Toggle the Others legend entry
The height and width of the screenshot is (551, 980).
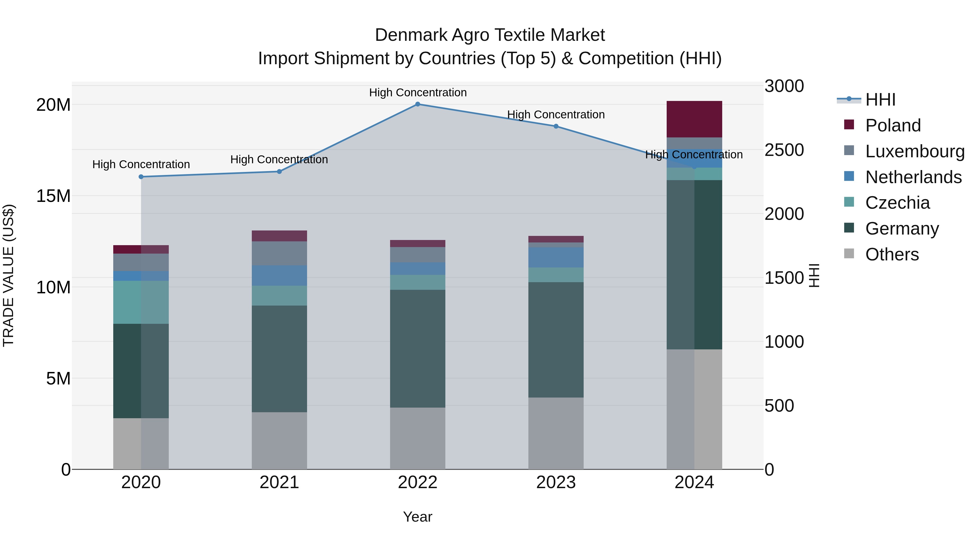point(881,254)
